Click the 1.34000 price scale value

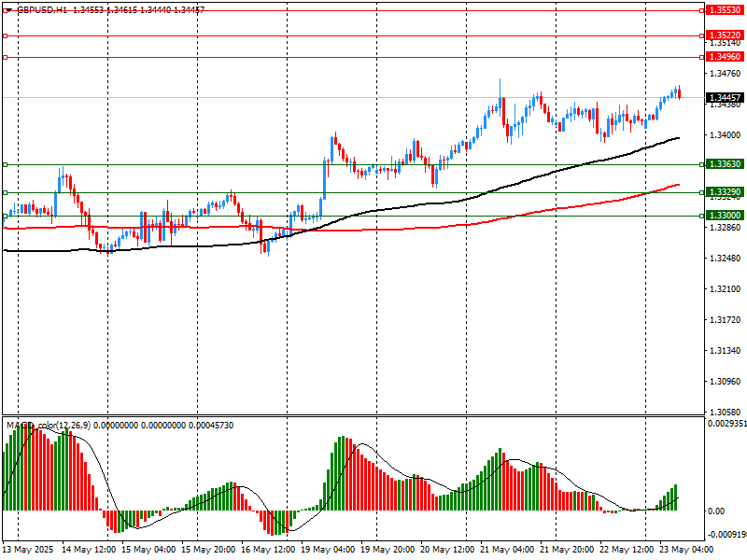click(x=725, y=135)
